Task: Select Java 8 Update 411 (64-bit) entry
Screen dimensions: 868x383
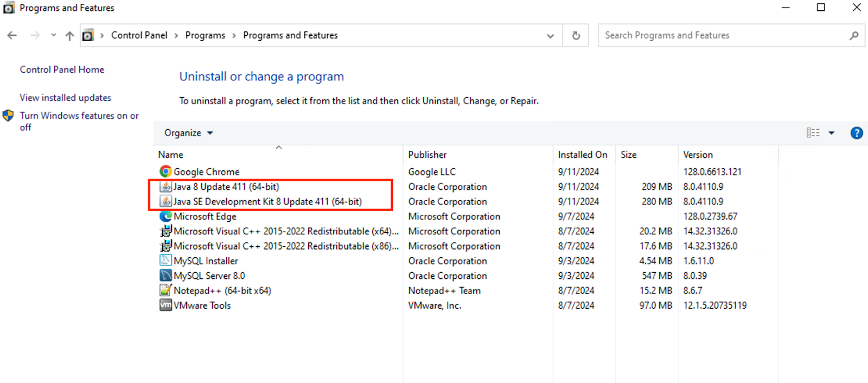Action: pos(226,187)
